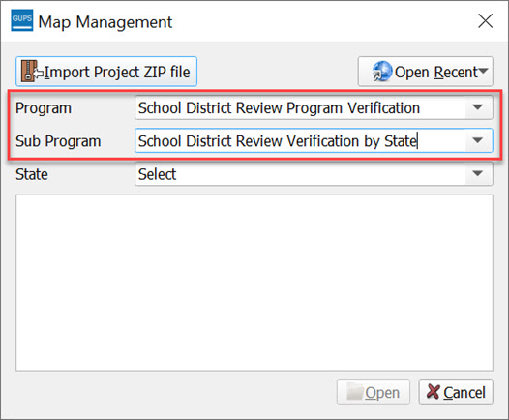Click the GUPS application logo icon

pos(21,20)
